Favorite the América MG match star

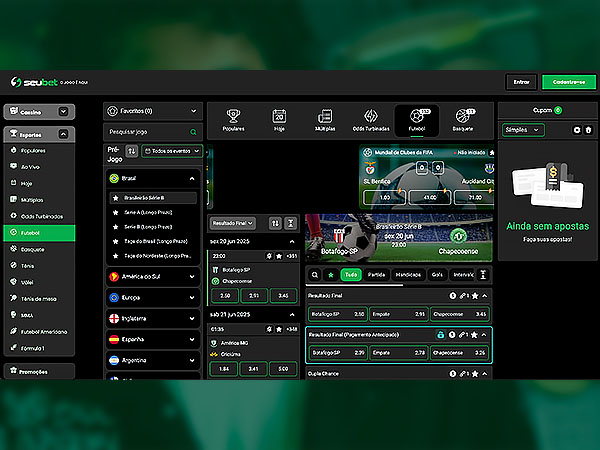coord(279,329)
